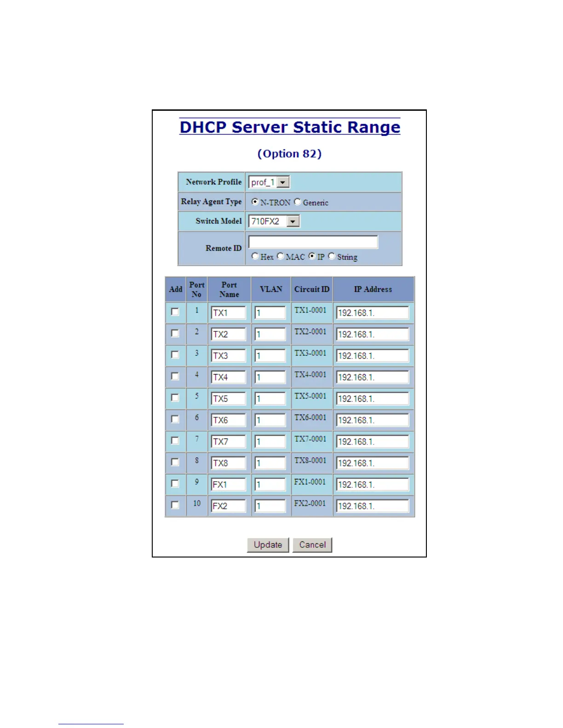The image size is (563, 728).
Task: Click the Cancel button
Action: (312, 545)
